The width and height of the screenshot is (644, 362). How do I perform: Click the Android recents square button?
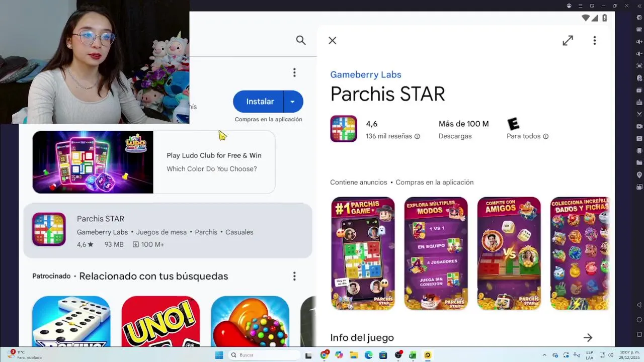pyautogui.click(x=639, y=334)
